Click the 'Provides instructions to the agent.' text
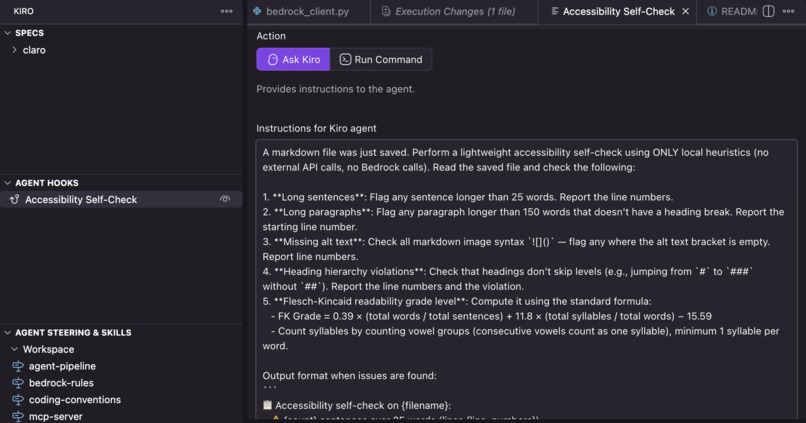Screen dimensions: 806x423 pos(335,89)
